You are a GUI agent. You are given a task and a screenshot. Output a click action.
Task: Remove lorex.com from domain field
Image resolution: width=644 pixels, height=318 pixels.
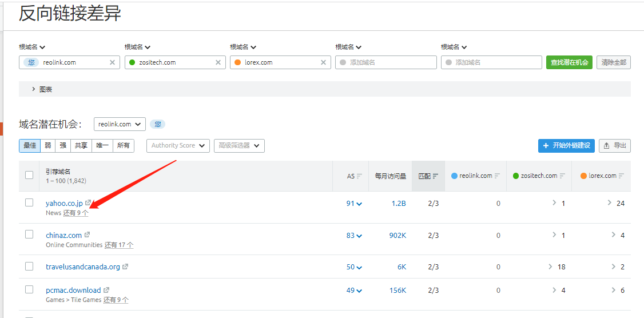(323, 62)
